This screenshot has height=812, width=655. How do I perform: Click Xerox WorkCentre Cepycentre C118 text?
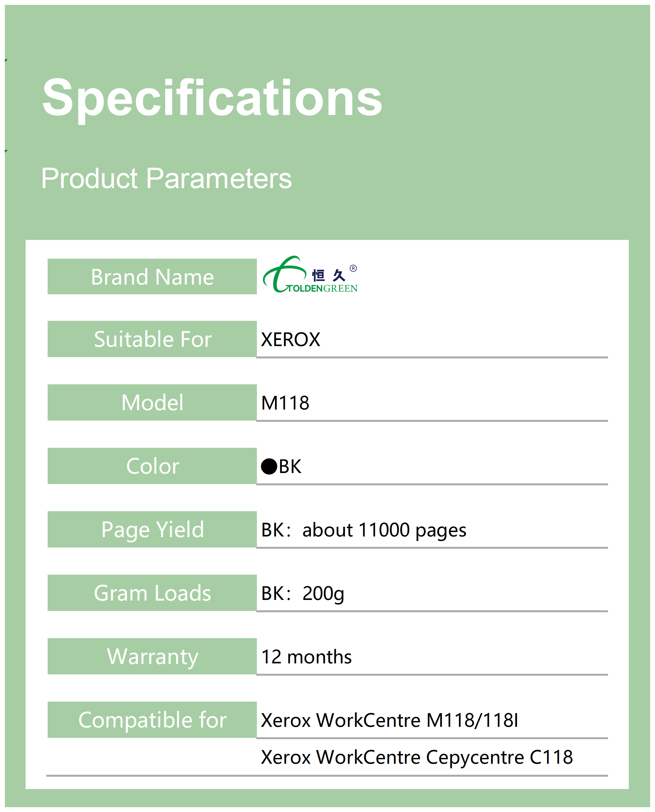point(417,757)
